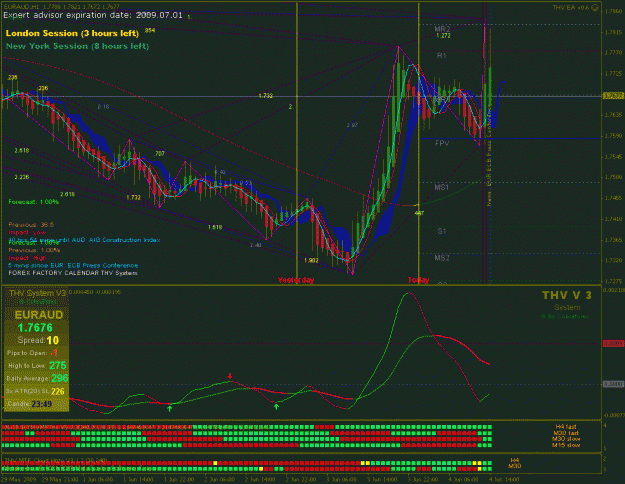
Task: Select the MS2 pivot level label
Action: coord(442,258)
